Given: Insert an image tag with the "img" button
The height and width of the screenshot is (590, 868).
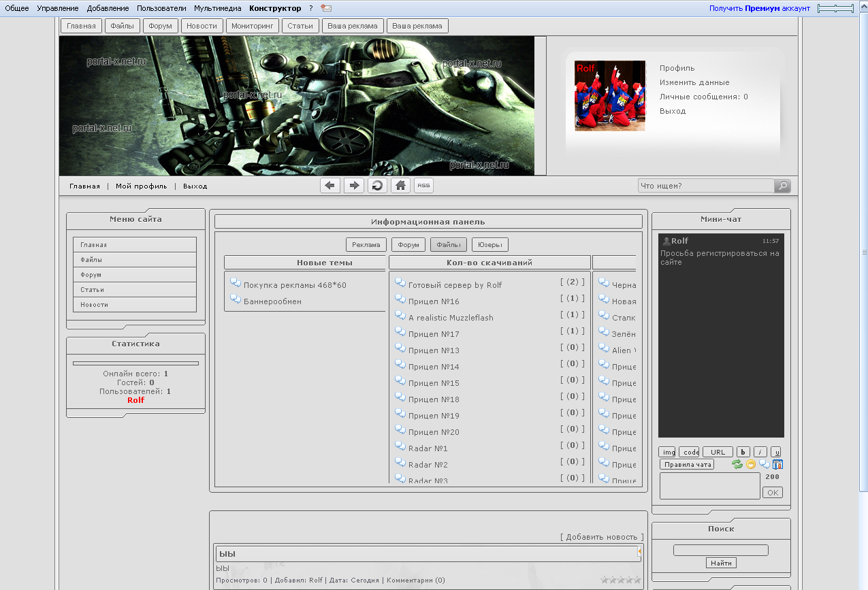Looking at the screenshot, I should (x=668, y=452).
